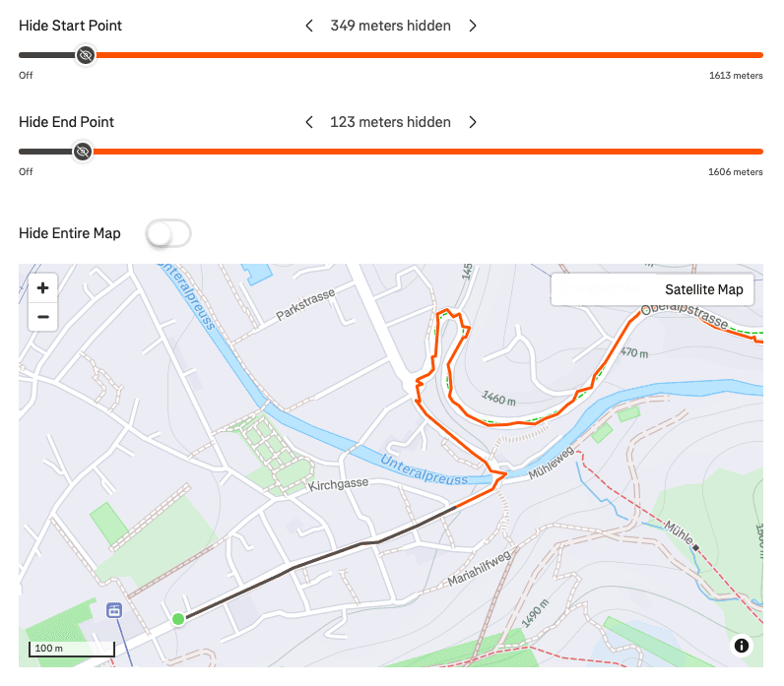784x686 pixels.
Task: Click the Hide Start Point eye handle
Action: [x=86, y=55]
